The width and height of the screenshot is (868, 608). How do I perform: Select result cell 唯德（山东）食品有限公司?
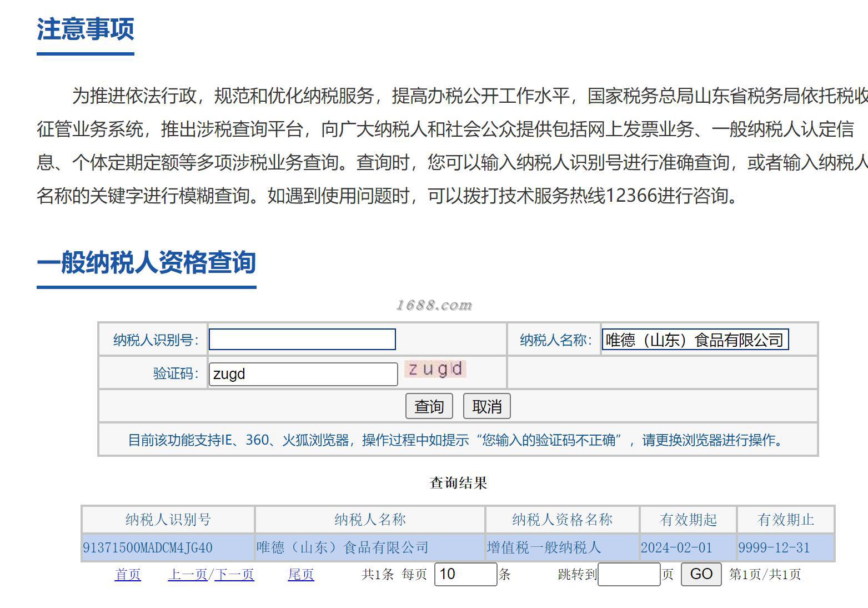(x=370, y=547)
